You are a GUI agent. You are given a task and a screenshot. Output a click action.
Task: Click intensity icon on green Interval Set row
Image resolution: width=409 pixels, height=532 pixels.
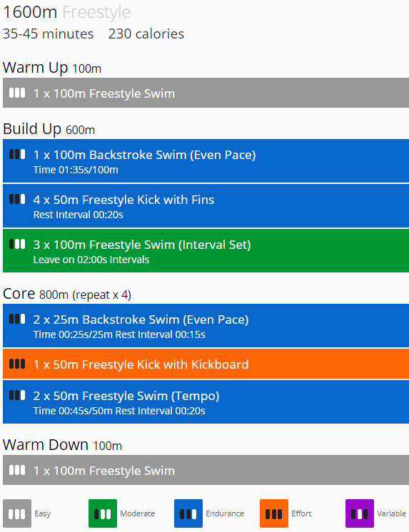pyautogui.click(x=17, y=244)
